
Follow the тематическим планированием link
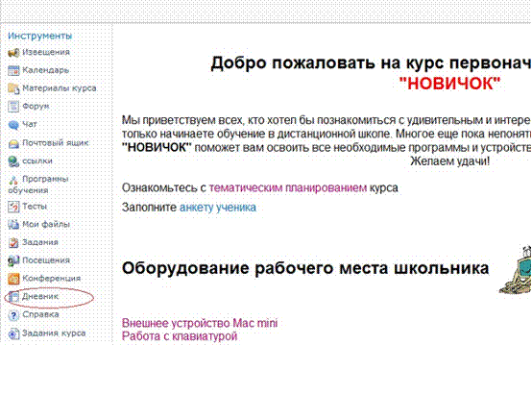click(288, 187)
